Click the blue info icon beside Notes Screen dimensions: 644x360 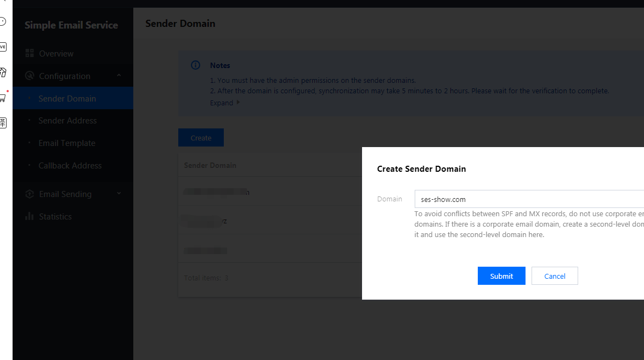click(195, 65)
